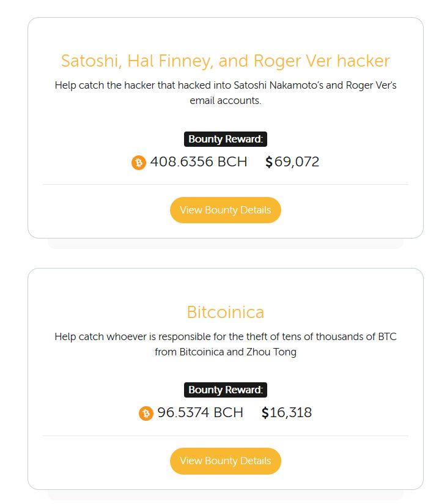Click the Bitcoin Cash coin icon beside 408.6356 BCH
The image size is (439, 504).
pos(139,162)
